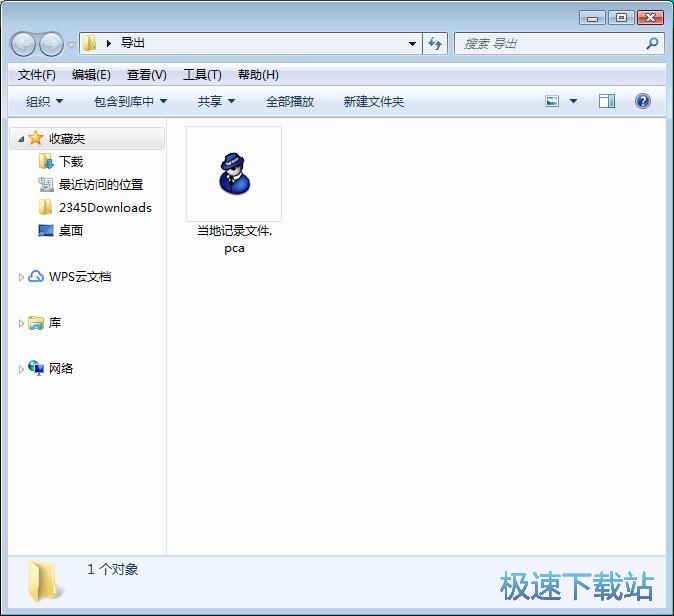This screenshot has height=616, width=674.
Task: Click the 网络 network icon
Action: pyautogui.click(x=36, y=368)
